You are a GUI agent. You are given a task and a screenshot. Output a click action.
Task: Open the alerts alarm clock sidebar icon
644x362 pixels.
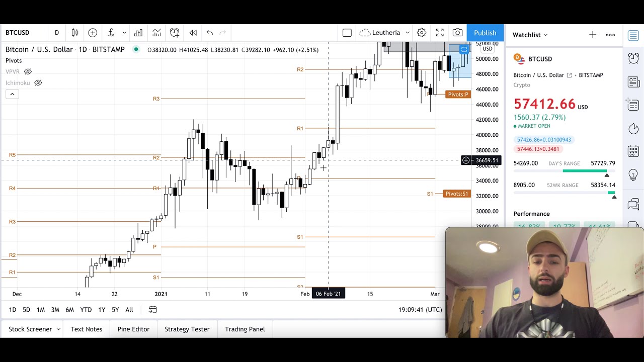633,58
